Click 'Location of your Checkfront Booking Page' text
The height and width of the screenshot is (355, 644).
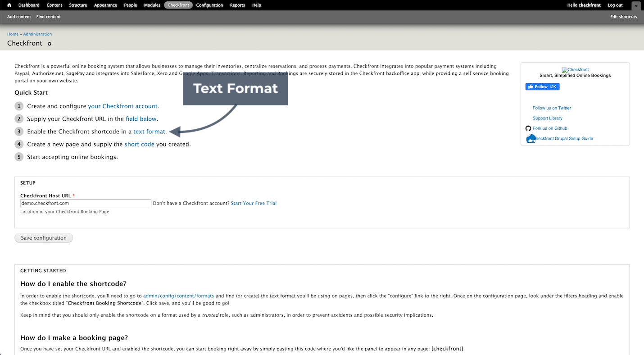[x=64, y=212]
